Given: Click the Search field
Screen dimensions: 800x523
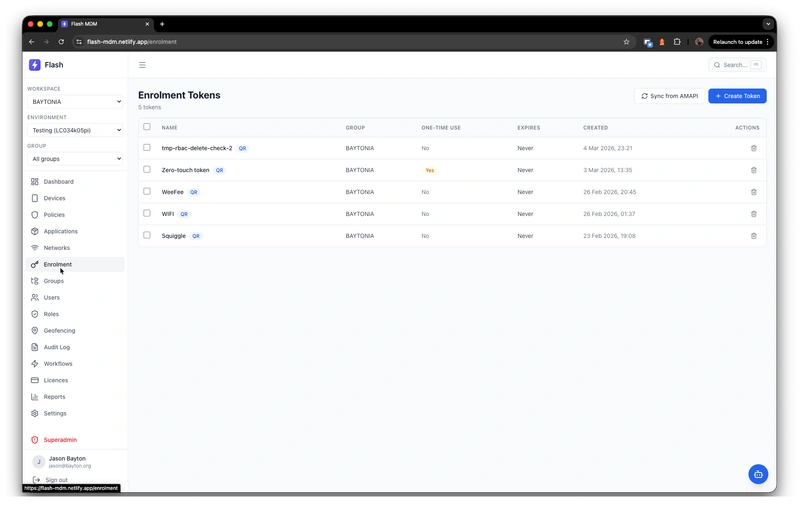Looking at the screenshot, I should click(737, 65).
